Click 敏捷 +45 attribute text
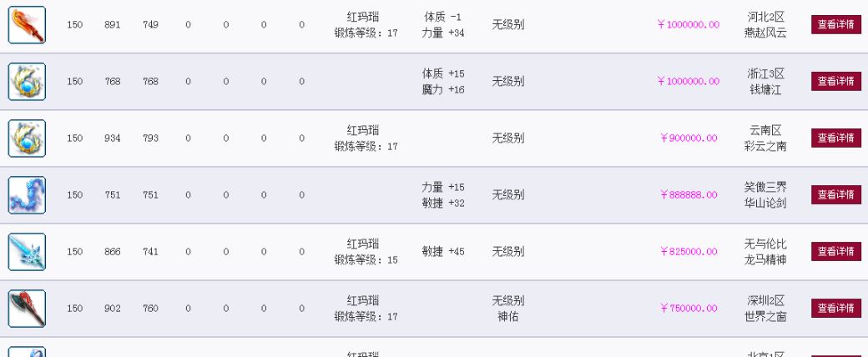The image size is (868, 357). click(443, 252)
